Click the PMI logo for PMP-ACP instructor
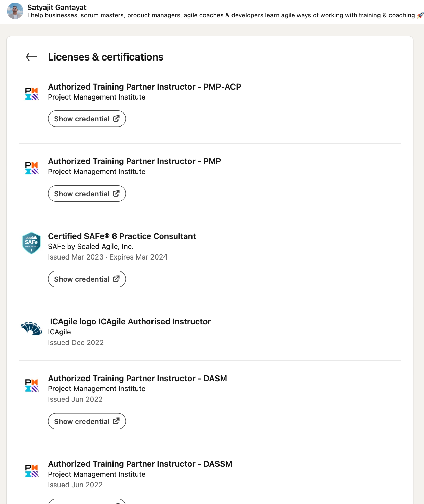Image resolution: width=424 pixels, height=504 pixels. point(32,94)
